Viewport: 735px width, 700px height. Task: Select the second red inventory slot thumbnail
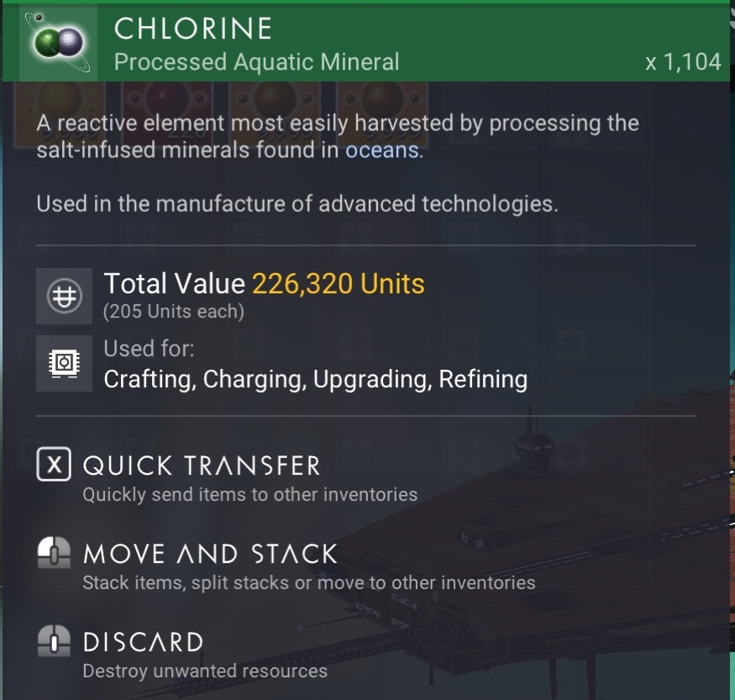tap(167, 114)
